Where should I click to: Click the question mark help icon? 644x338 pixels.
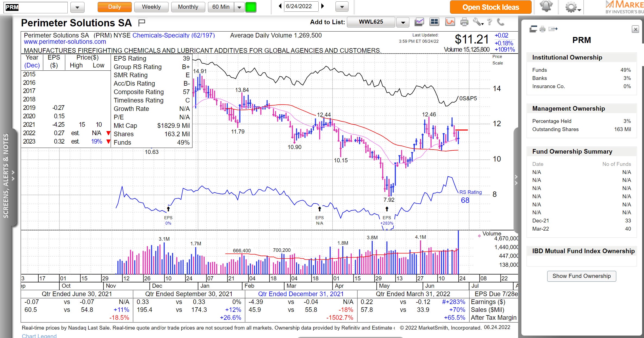490,22
